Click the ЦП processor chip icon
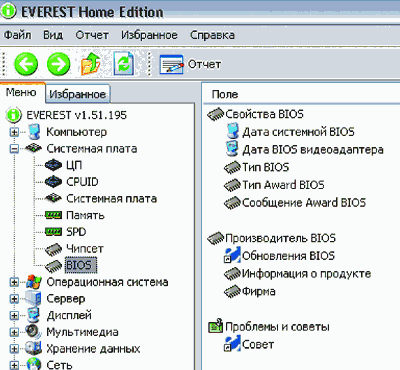400x370 pixels. click(x=53, y=165)
